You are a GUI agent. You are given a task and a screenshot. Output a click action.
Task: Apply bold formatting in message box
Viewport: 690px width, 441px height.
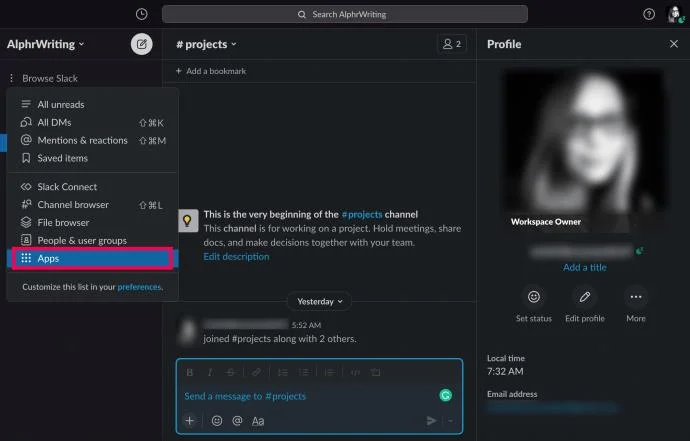190,372
